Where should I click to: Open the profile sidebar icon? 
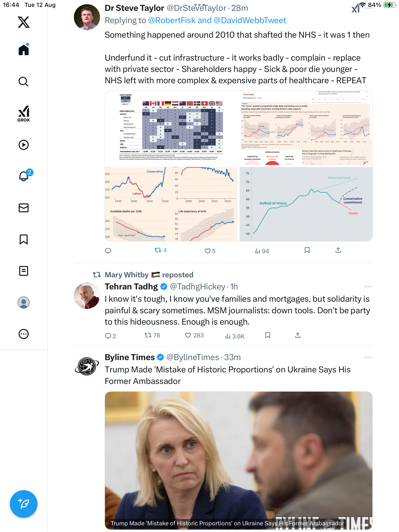[24, 302]
